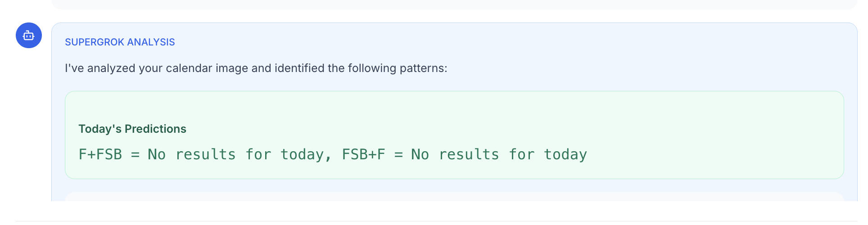Select the SUPERGROK ANALYSIS header label
The width and height of the screenshot is (868, 225).
pos(120,42)
